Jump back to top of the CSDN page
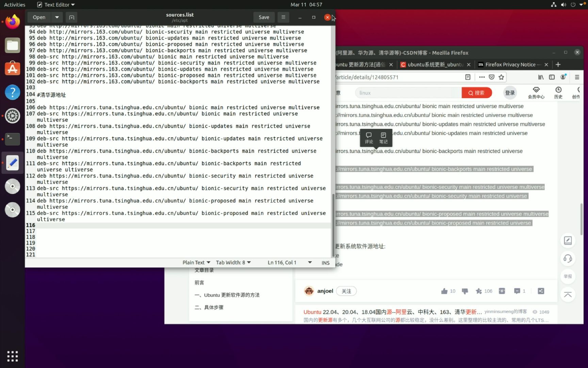Screen dimensions: 588x368 point(568,295)
